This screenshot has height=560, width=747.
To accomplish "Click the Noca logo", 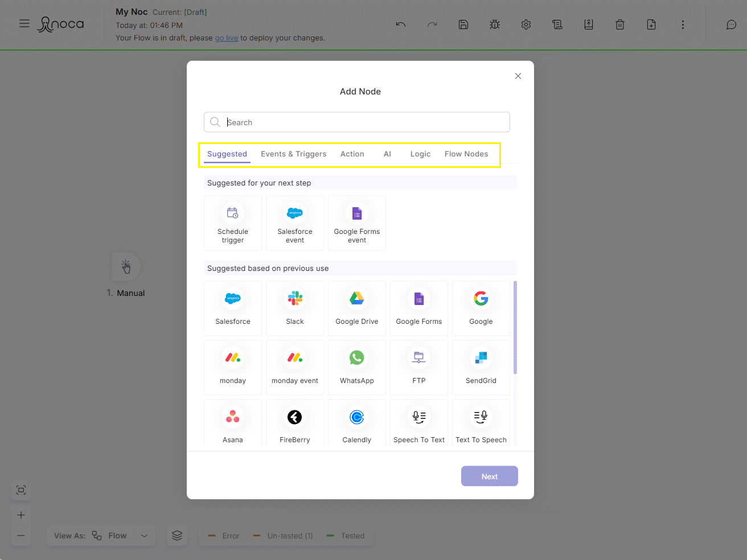I will point(61,24).
